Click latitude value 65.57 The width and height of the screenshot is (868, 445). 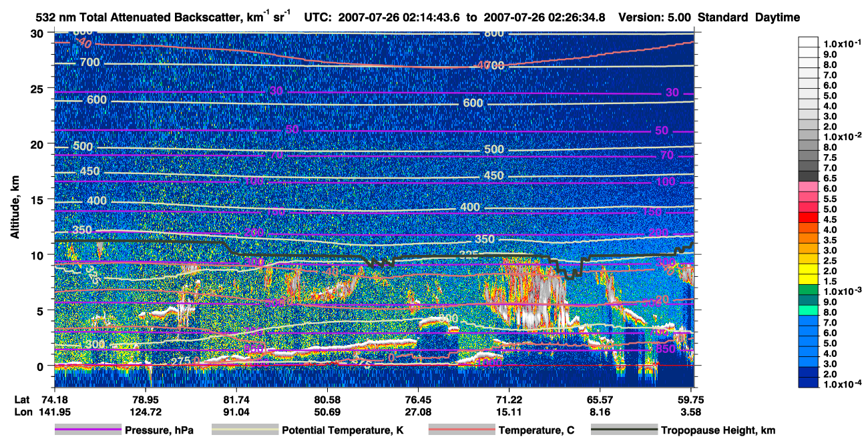[600, 400]
